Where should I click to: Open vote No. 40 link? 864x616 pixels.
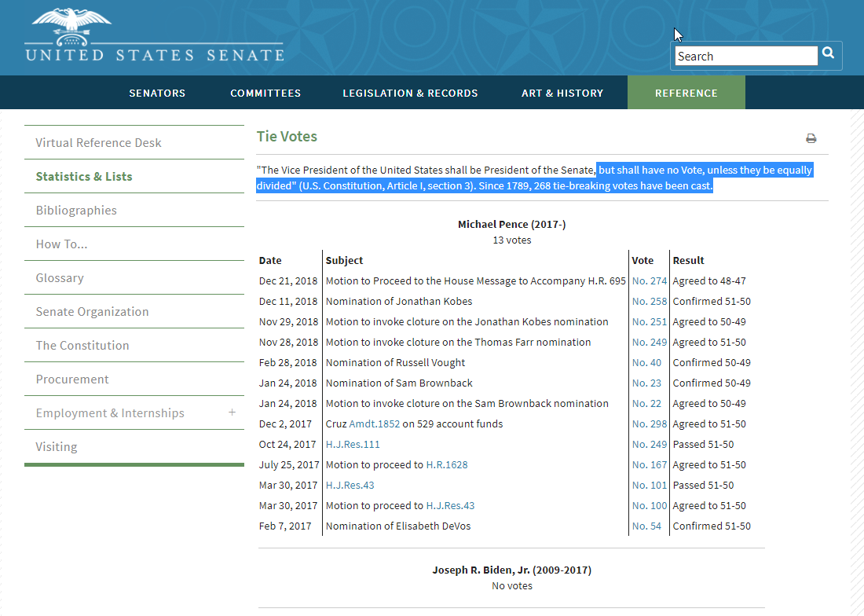point(646,362)
